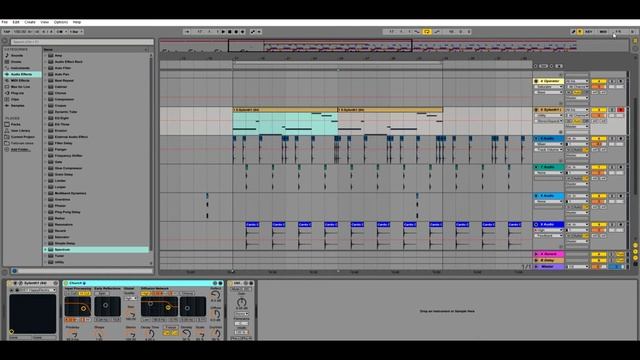
Task: Select Reverb in the effects list
Action: [x=60, y=231]
